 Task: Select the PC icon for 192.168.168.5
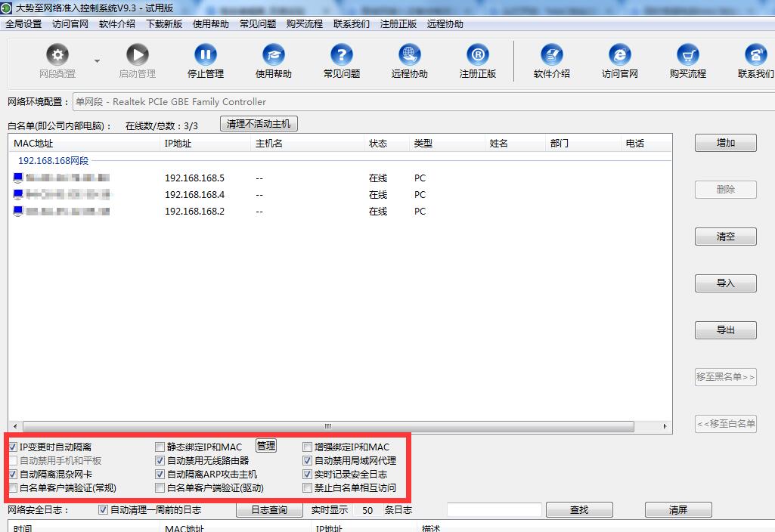(18, 178)
